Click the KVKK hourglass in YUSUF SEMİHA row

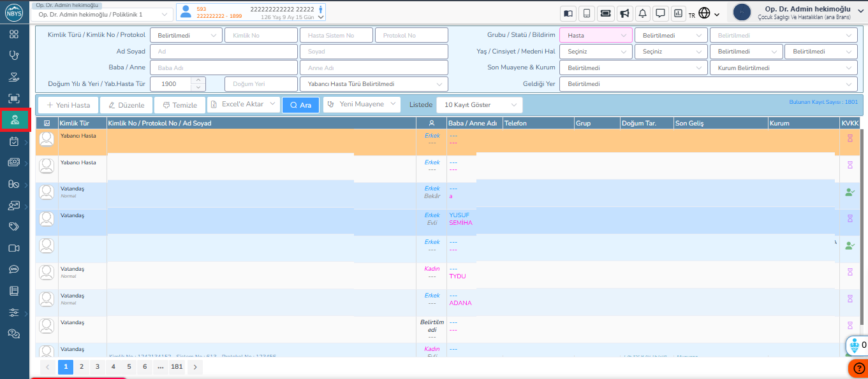click(x=850, y=218)
